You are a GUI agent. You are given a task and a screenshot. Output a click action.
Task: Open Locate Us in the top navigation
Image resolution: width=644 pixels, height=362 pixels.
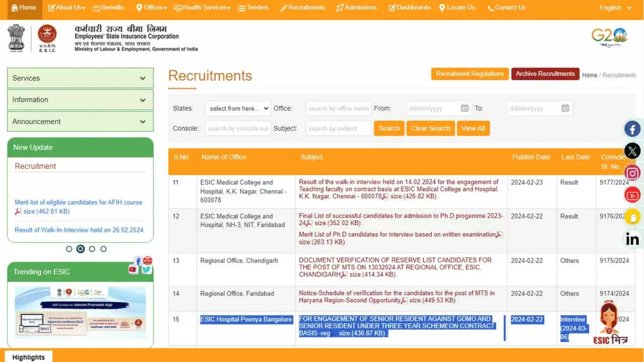pyautogui.click(x=457, y=8)
